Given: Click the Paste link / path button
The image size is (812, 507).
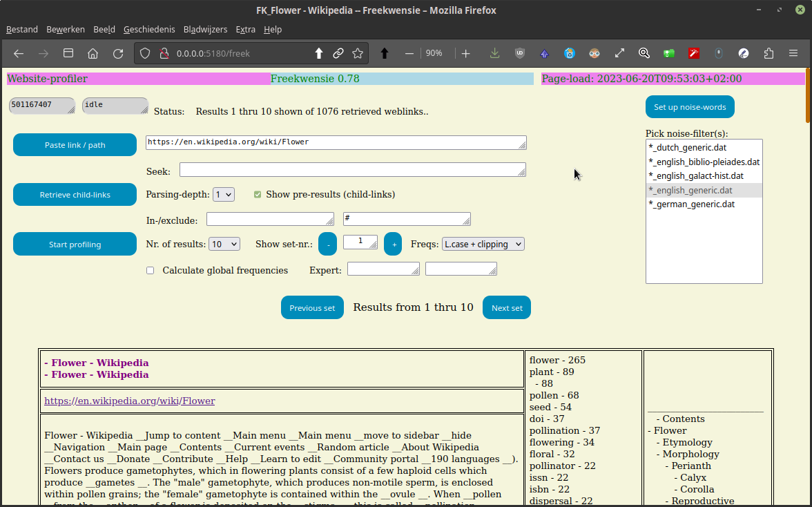Looking at the screenshot, I should click(x=75, y=145).
